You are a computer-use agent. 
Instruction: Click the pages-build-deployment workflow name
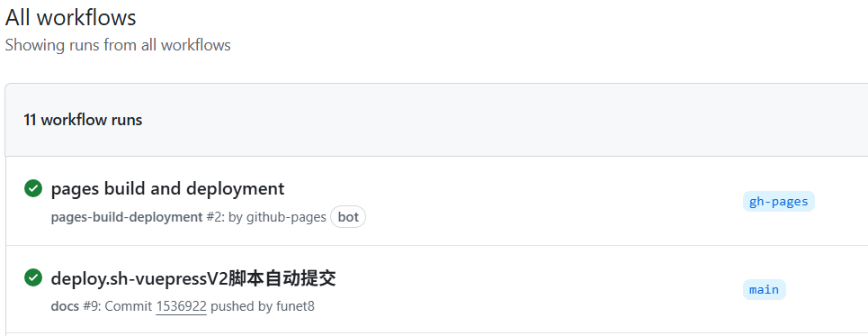[x=127, y=217]
